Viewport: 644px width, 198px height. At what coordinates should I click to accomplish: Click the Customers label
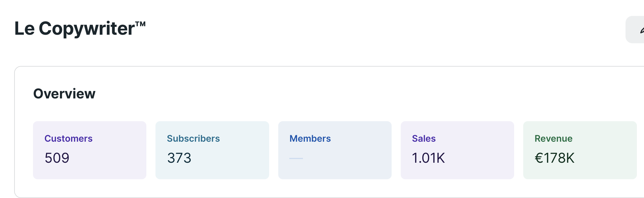coord(68,139)
